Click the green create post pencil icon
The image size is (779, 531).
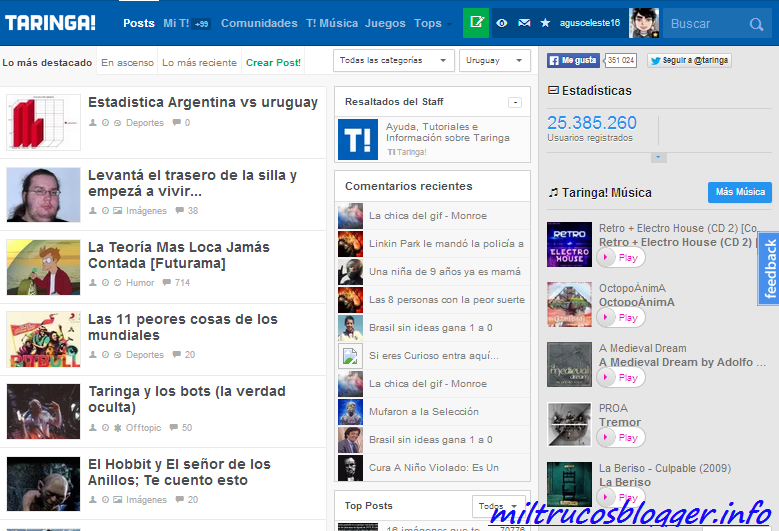476,22
